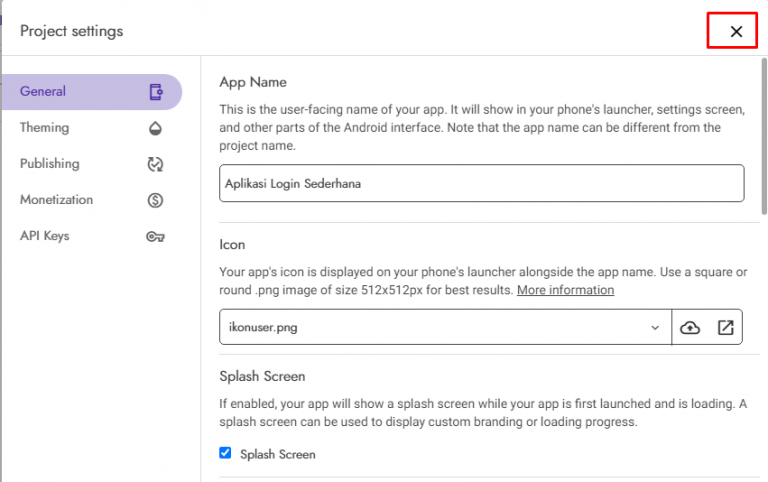Image resolution: width=768 pixels, height=482 pixels.
Task: Switch to the Theming tab
Action: coord(45,128)
